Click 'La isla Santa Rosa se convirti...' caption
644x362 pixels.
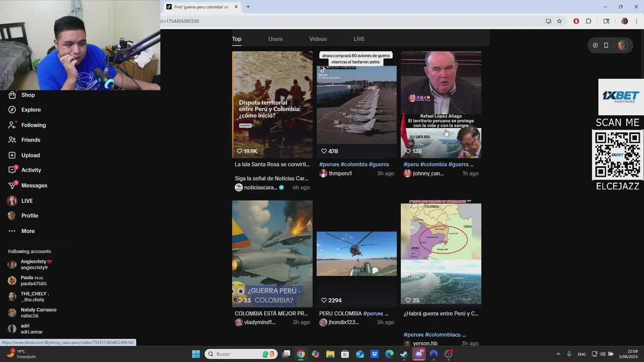pyautogui.click(x=272, y=164)
